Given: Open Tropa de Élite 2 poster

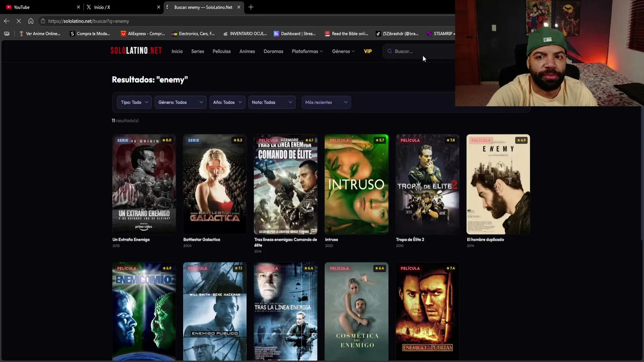Looking at the screenshot, I should point(428,184).
